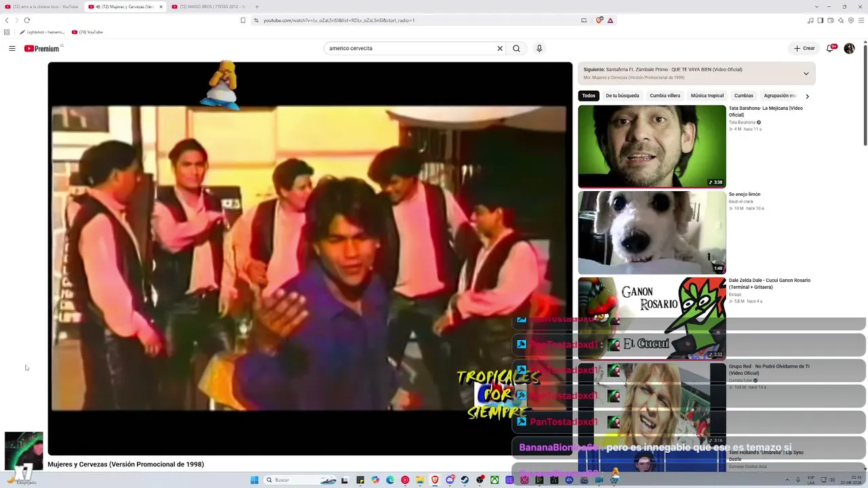868x488 pixels.
Task: Switch to 'amv a la chilena toco' tab
Action: [41, 7]
